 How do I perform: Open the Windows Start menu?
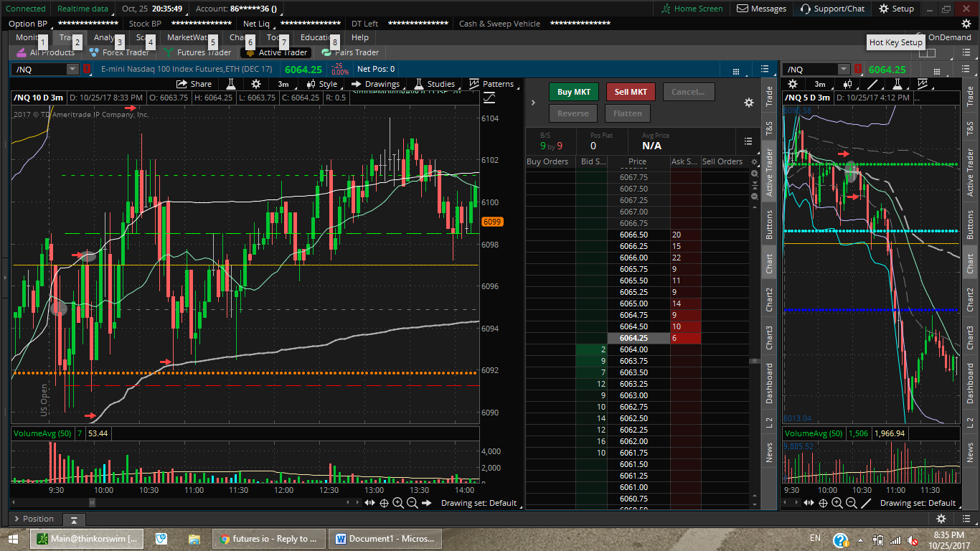tap(14, 539)
